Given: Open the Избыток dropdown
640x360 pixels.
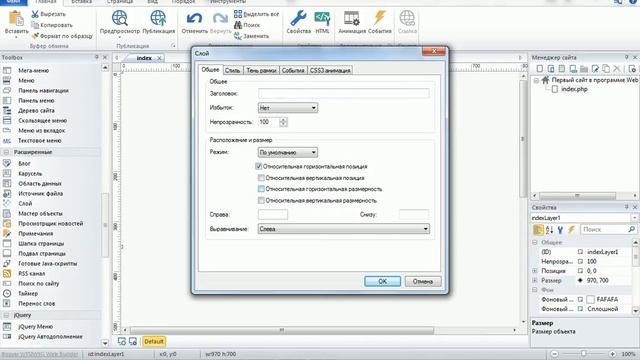Looking at the screenshot, I should point(288,108).
